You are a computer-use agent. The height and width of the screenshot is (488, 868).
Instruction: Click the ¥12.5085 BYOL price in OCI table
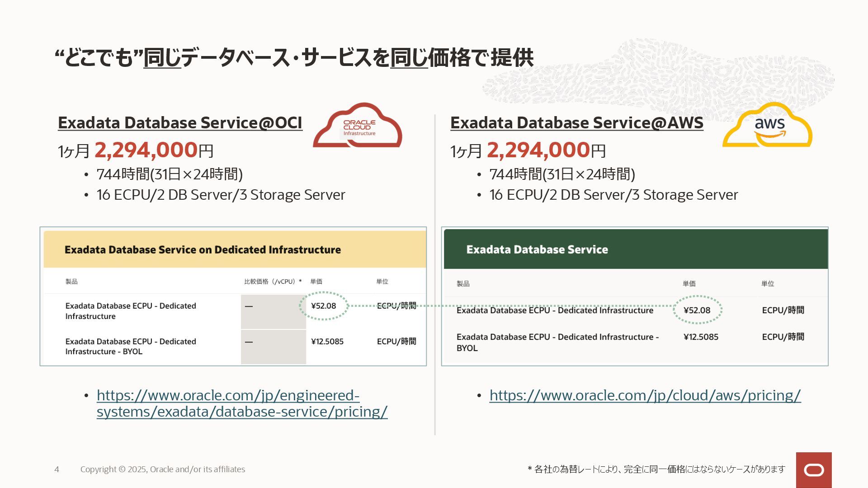pos(327,342)
